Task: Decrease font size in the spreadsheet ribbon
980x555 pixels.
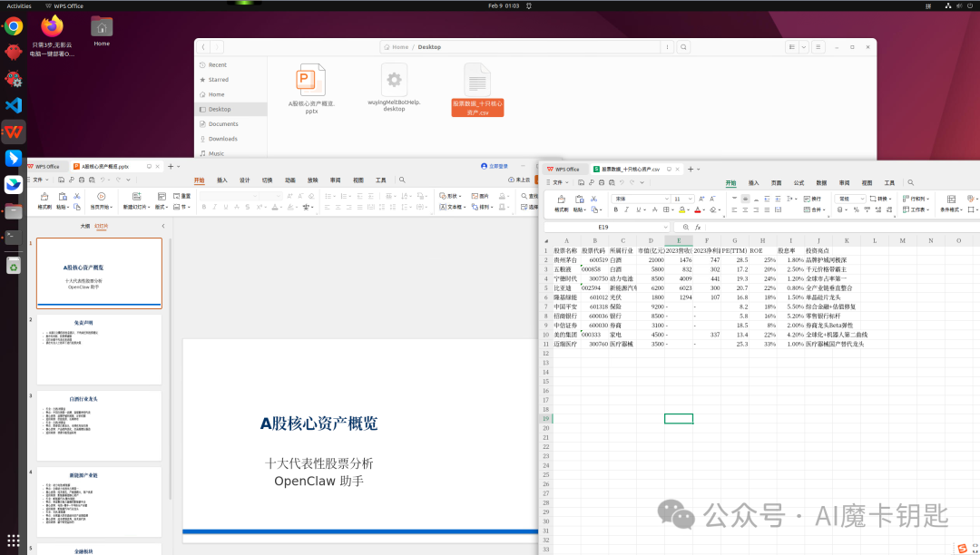Action: click(712, 199)
